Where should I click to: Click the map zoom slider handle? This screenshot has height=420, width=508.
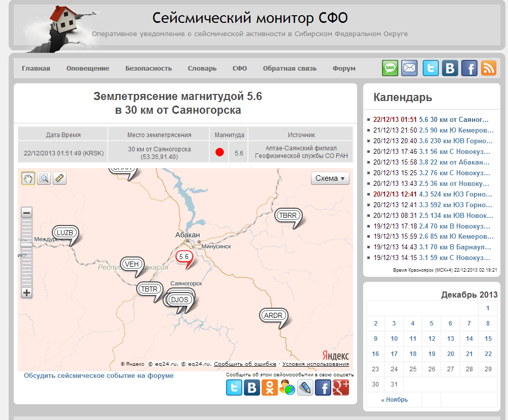click(27, 245)
